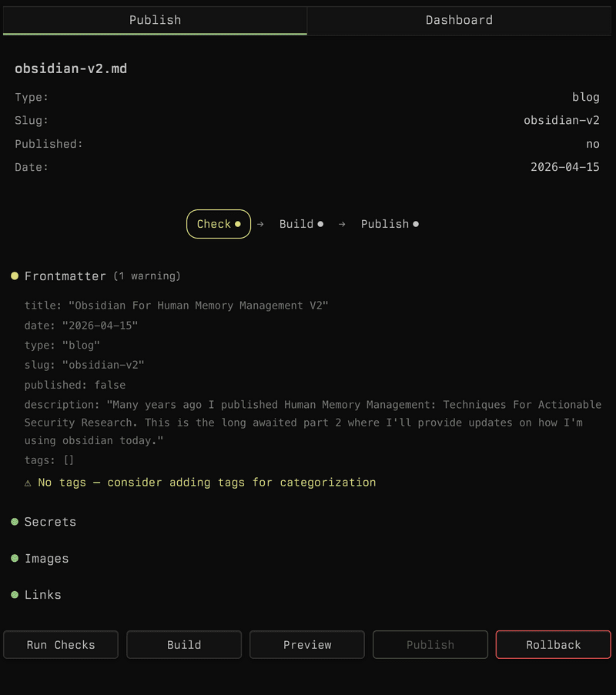
Task: Click the arrow between Check and Build stages
Action: point(260,224)
